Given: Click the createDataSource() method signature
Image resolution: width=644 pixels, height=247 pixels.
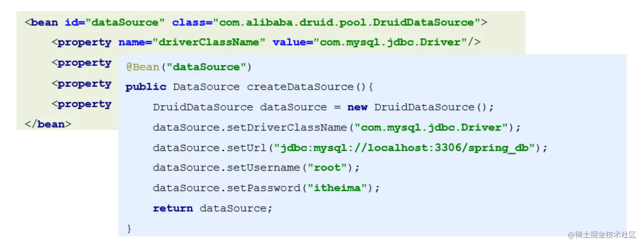Looking at the screenshot, I should 250,87.
